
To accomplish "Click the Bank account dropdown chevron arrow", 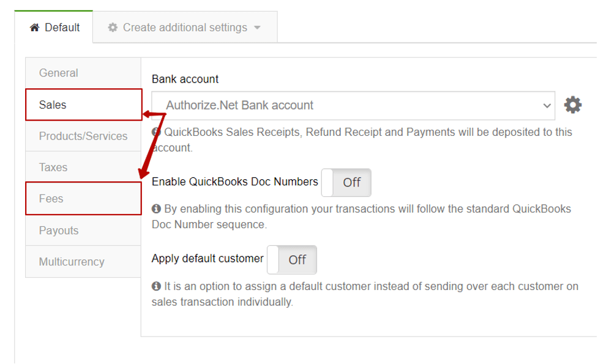I will pos(547,106).
